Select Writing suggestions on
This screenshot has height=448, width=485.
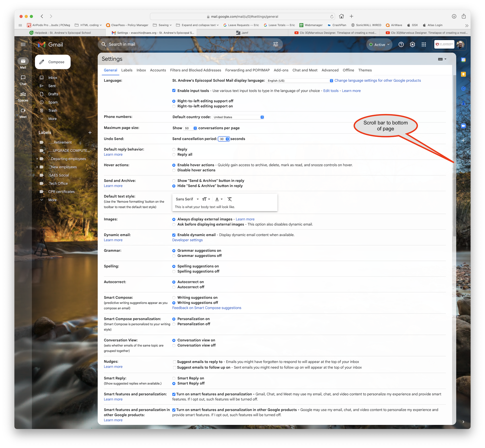[174, 298]
